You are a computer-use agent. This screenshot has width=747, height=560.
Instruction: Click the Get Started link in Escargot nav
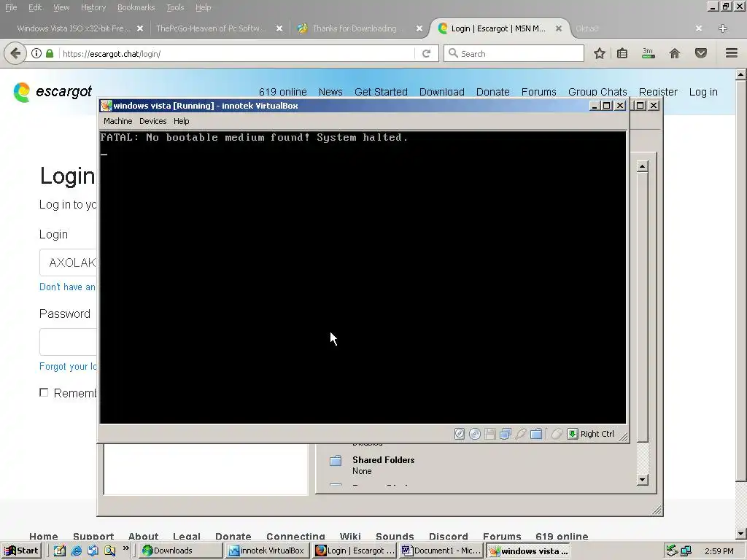[381, 92]
